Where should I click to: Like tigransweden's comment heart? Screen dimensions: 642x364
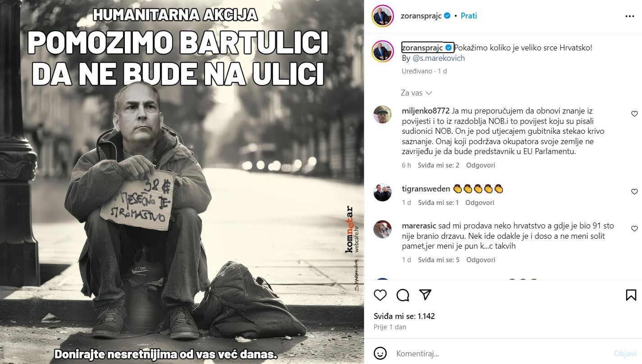pos(634,192)
